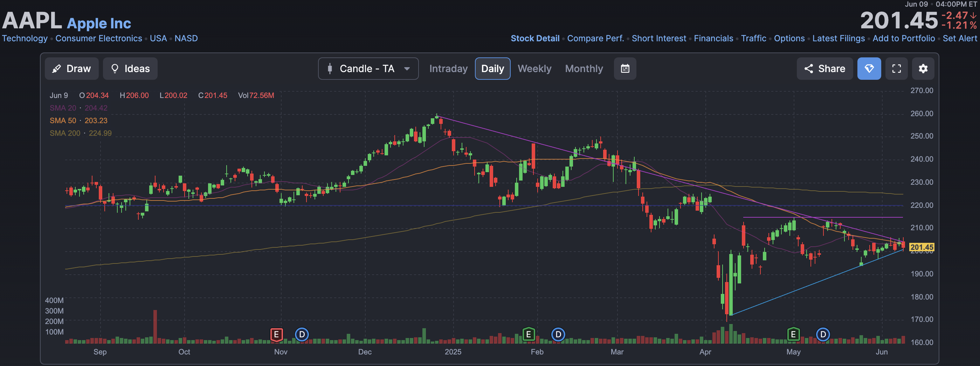Viewport: 980px width, 366px height.
Task: Click the D dividend marker in February
Action: (558, 335)
